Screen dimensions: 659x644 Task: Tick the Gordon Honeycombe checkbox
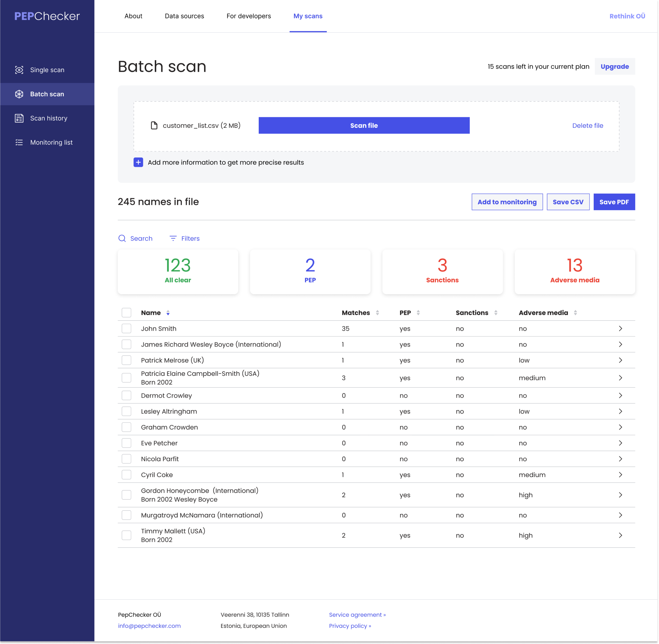coord(126,495)
